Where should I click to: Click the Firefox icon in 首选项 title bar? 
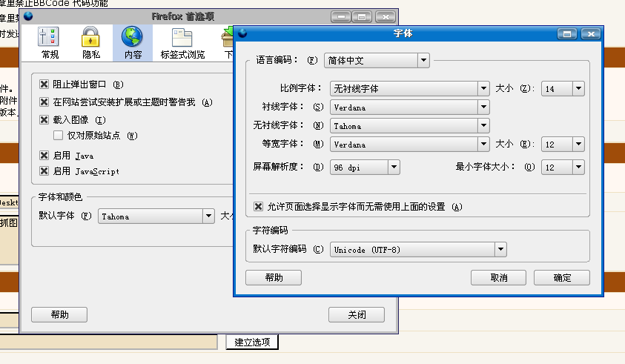click(28, 16)
